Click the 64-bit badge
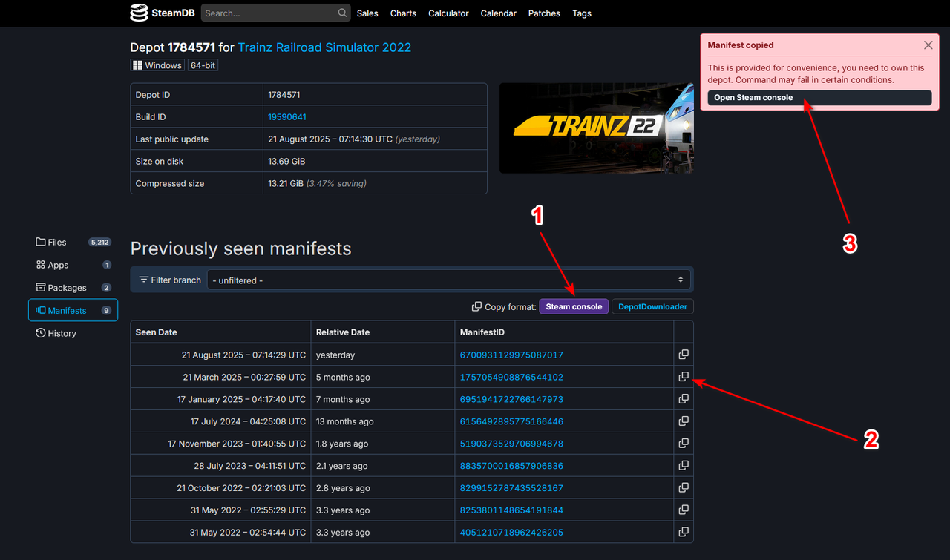 click(x=203, y=65)
